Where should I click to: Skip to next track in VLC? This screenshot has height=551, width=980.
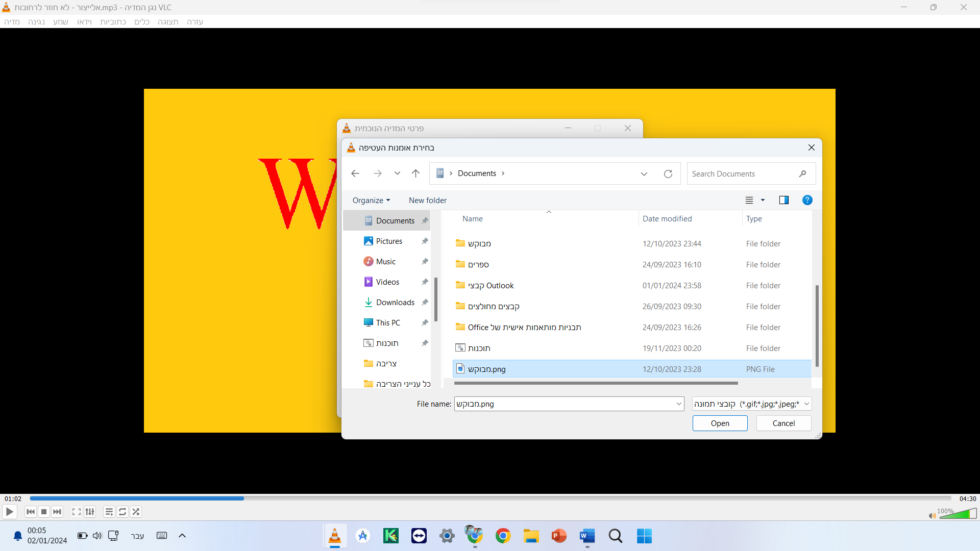tap(57, 512)
